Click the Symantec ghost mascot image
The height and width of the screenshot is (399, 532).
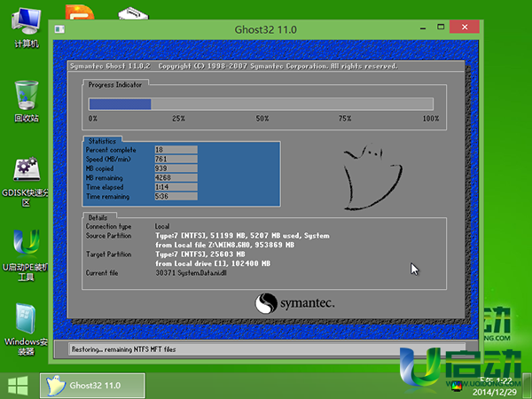click(x=372, y=176)
